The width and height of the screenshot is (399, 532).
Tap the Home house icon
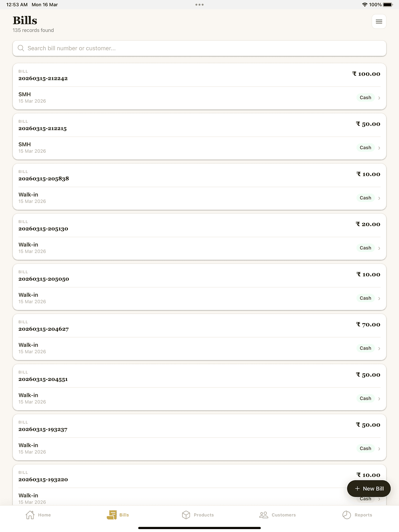coord(30,515)
